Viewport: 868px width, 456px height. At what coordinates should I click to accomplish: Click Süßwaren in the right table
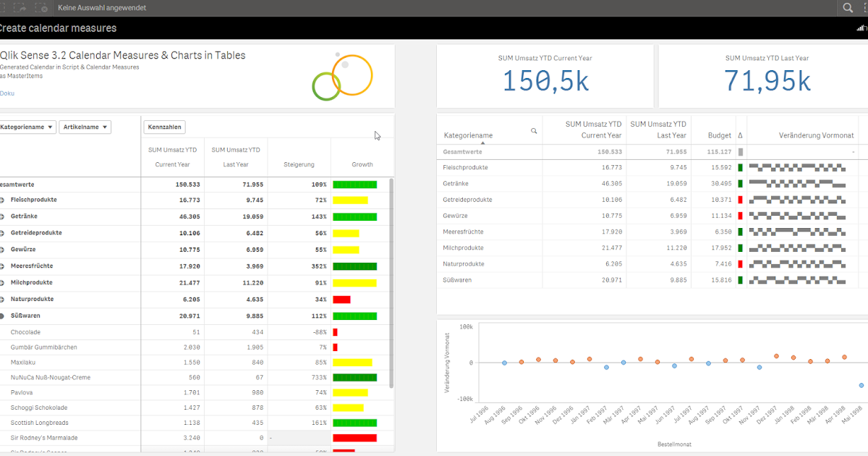coord(457,279)
